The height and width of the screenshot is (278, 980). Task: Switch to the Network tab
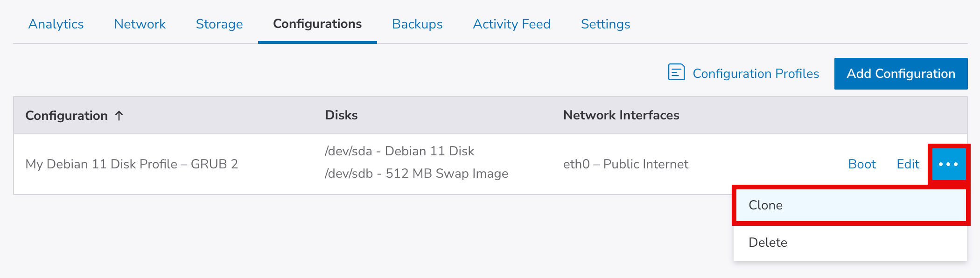click(140, 24)
